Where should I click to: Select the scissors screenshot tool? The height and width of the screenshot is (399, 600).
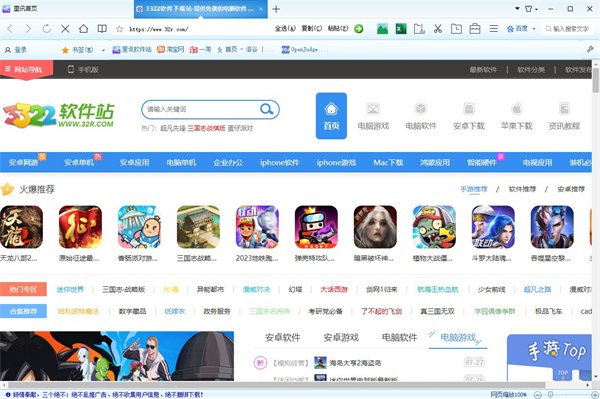[438, 29]
